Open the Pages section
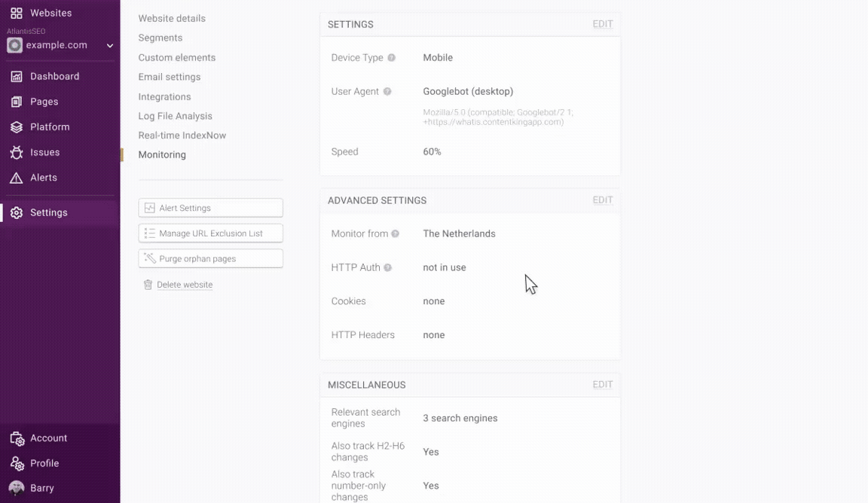Viewport: 868px width, 503px height. click(44, 102)
